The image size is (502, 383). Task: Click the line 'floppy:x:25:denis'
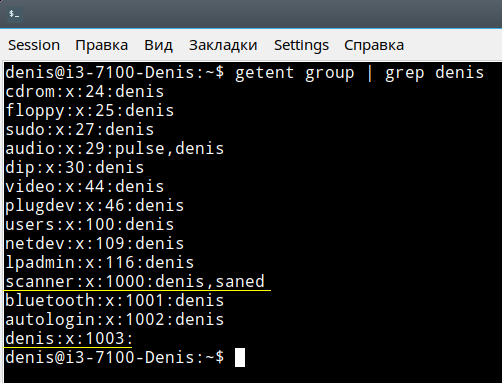coord(90,111)
